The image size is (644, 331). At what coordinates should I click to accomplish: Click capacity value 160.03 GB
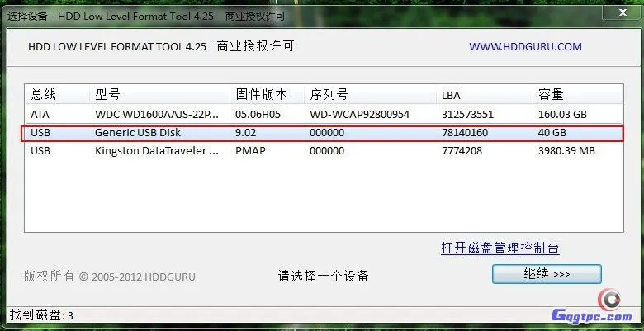pyautogui.click(x=562, y=115)
